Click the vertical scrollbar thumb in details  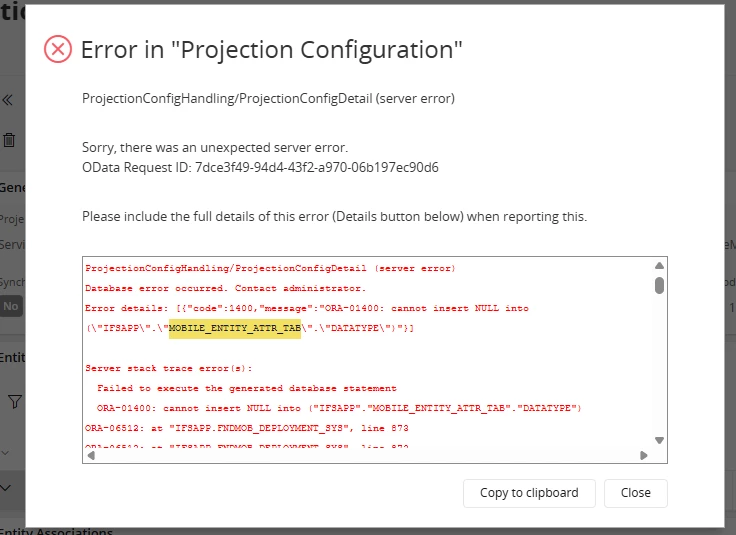[x=659, y=285]
